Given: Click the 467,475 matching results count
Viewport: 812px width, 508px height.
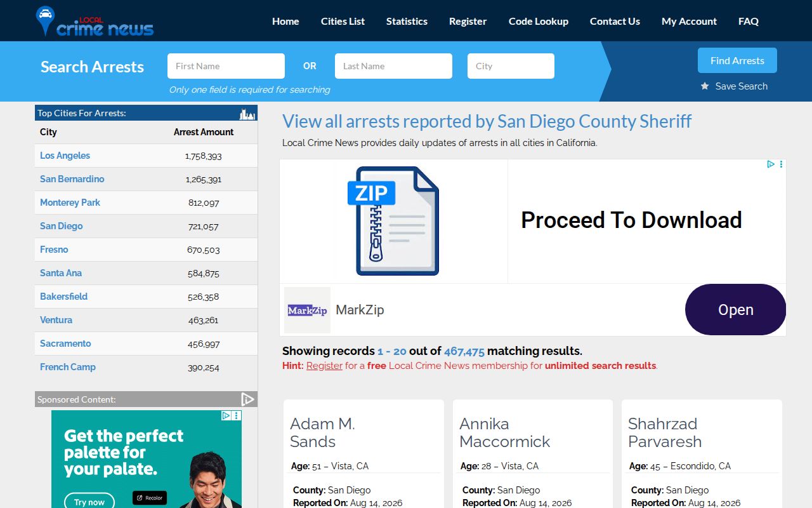Looking at the screenshot, I should pos(464,351).
